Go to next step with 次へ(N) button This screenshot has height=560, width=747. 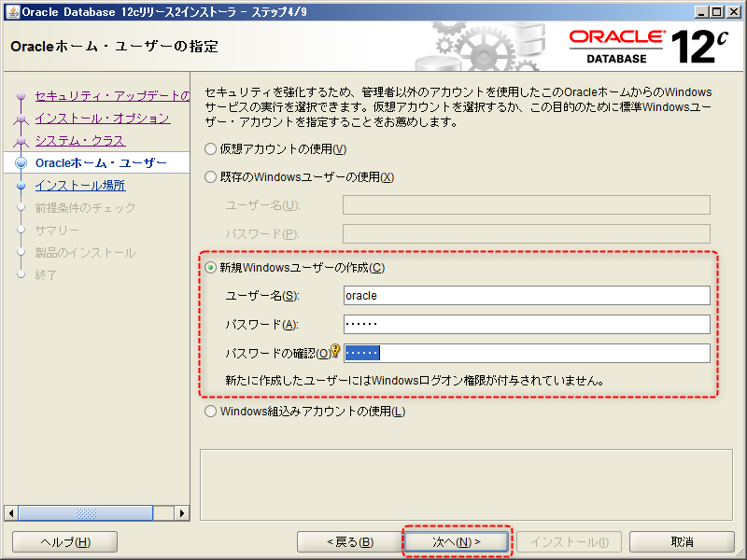coord(457,542)
